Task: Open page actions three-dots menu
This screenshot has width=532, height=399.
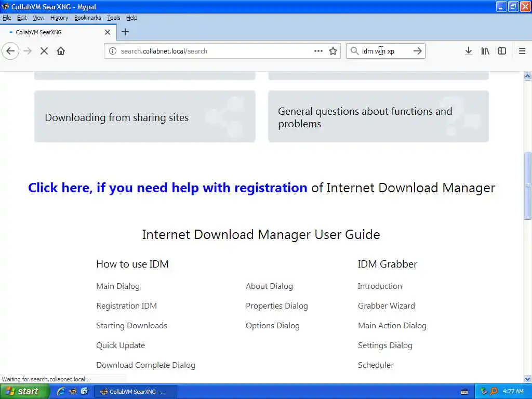Action: 318,51
